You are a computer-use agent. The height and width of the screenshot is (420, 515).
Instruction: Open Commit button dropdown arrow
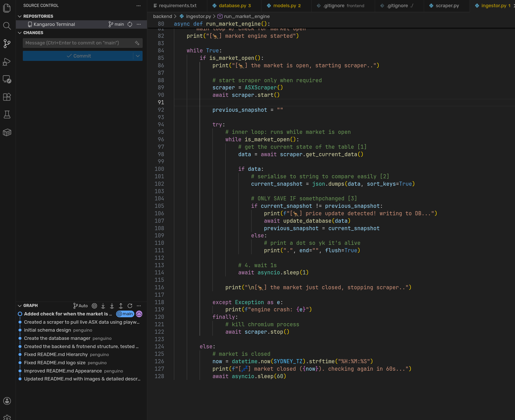(138, 56)
